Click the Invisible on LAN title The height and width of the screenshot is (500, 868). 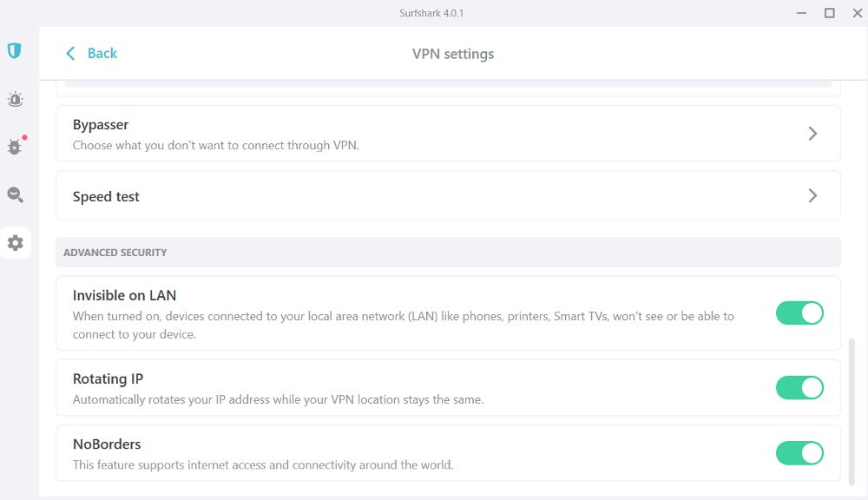click(x=124, y=296)
